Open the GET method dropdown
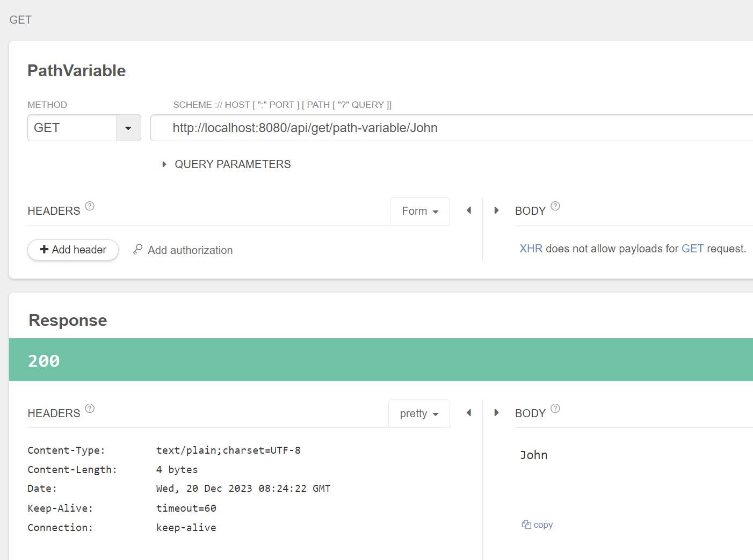The height and width of the screenshot is (560, 753). [128, 128]
